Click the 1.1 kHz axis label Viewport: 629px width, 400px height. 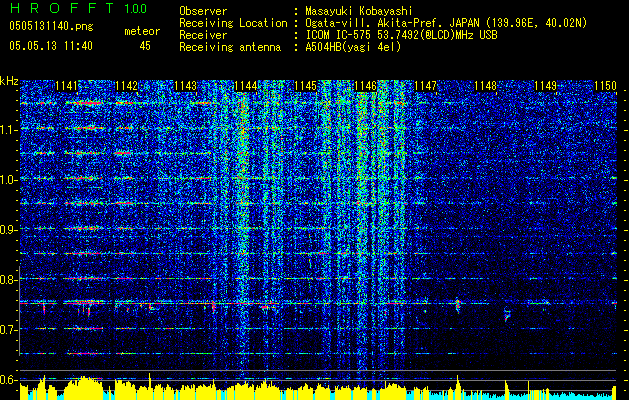point(8,130)
